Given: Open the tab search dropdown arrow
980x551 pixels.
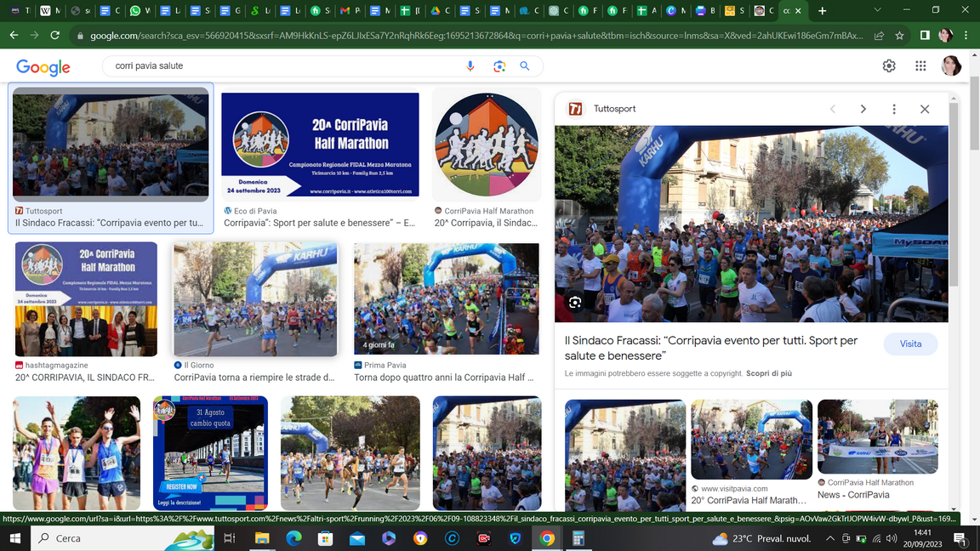Looking at the screenshot, I should 877,10.
